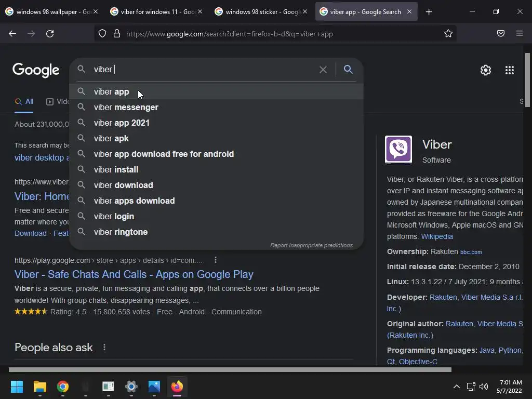Screen dimensions: 532x399
Task: Open the Firefox application menu
Action: click(x=520, y=33)
